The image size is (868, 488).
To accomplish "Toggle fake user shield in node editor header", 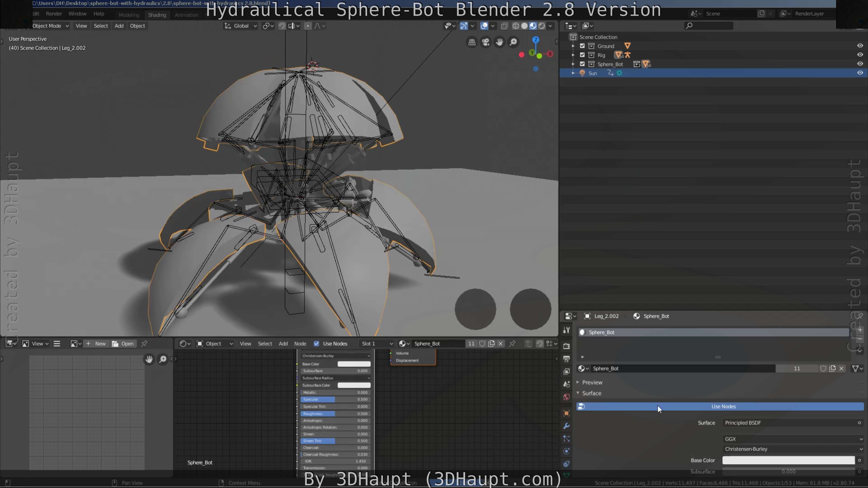I will (482, 344).
